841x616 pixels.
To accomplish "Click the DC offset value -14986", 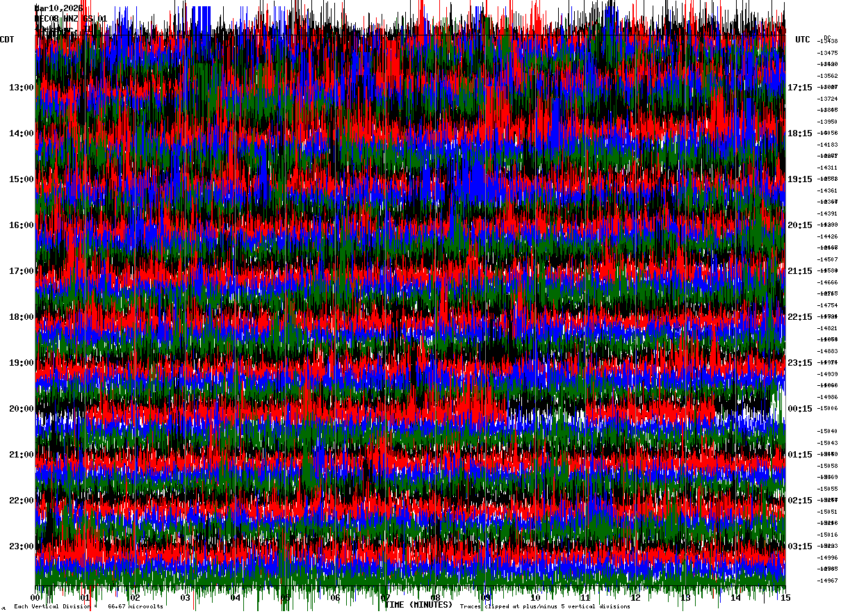I will 827,397.
